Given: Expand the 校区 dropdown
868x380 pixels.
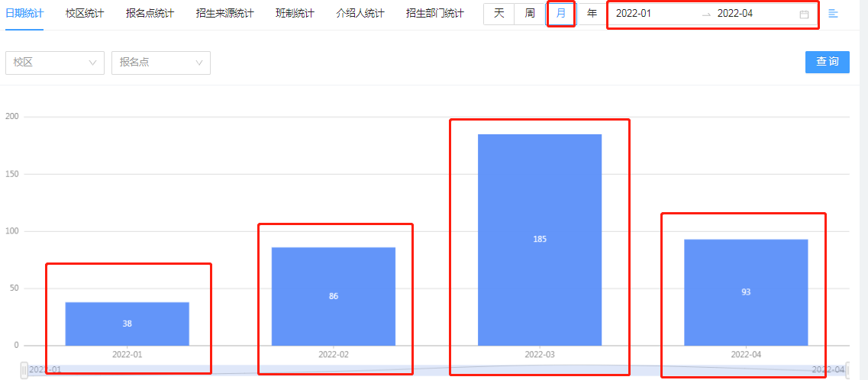Looking at the screenshot, I should point(55,63).
